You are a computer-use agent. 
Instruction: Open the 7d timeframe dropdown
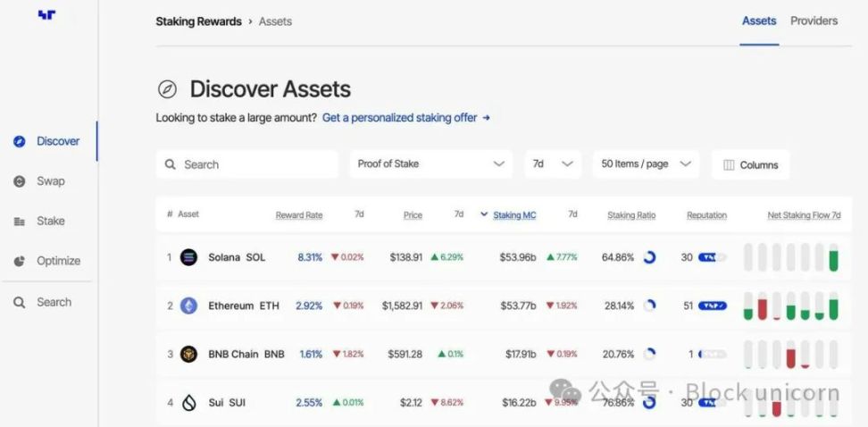[x=553, y=164]
